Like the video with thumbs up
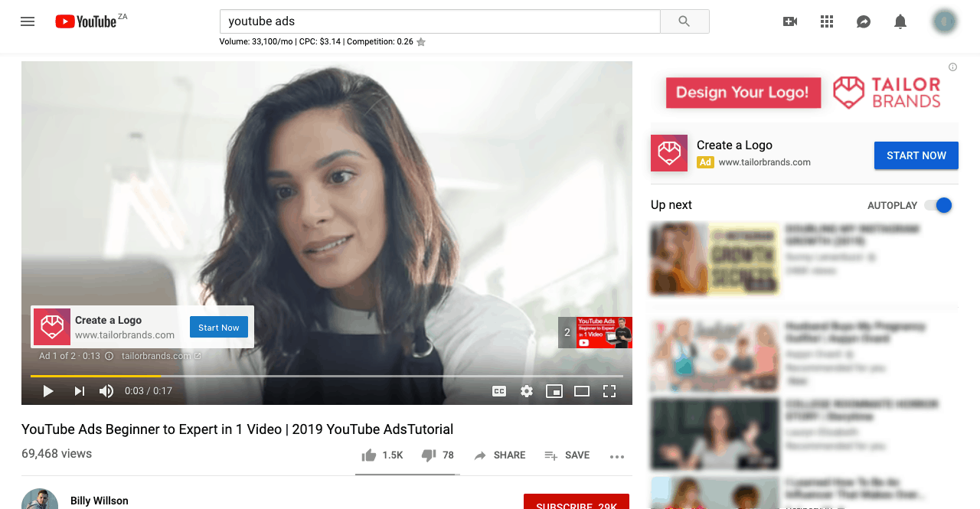The width and height of the screenshot is (980, 509). point(382,455)
